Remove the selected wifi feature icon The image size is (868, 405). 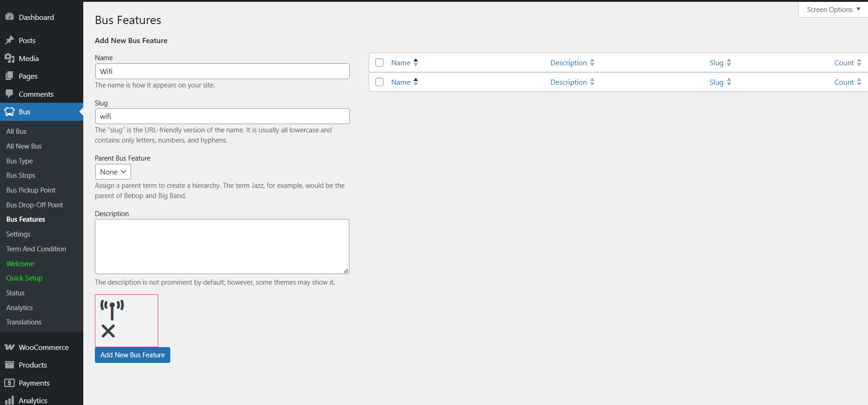(108, 331)
